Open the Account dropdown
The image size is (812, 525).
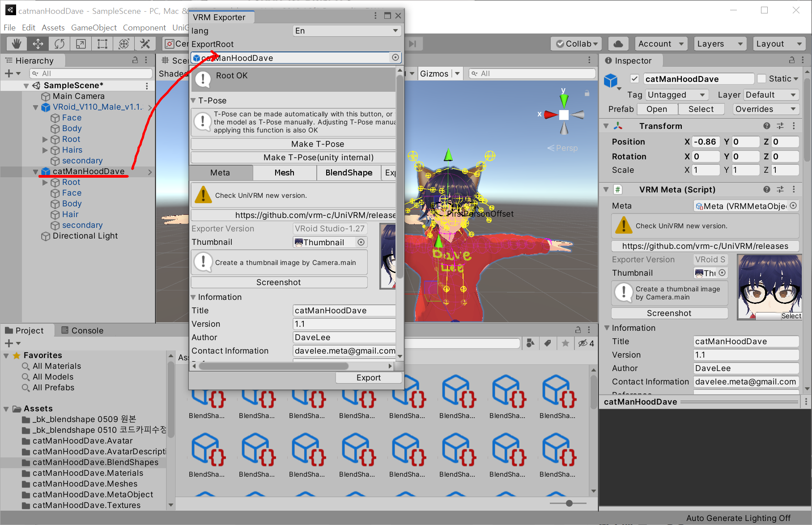coord(661,43)
